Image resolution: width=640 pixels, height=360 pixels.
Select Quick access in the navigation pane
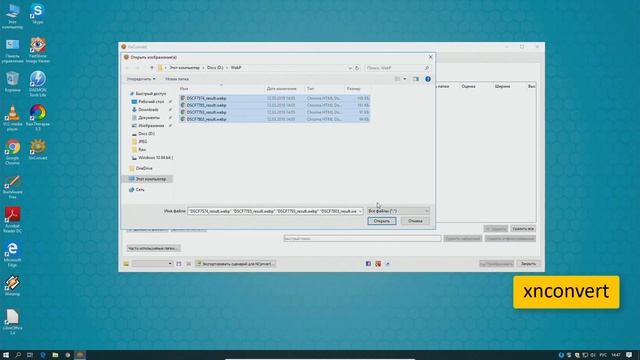click(x=147, y=93)
